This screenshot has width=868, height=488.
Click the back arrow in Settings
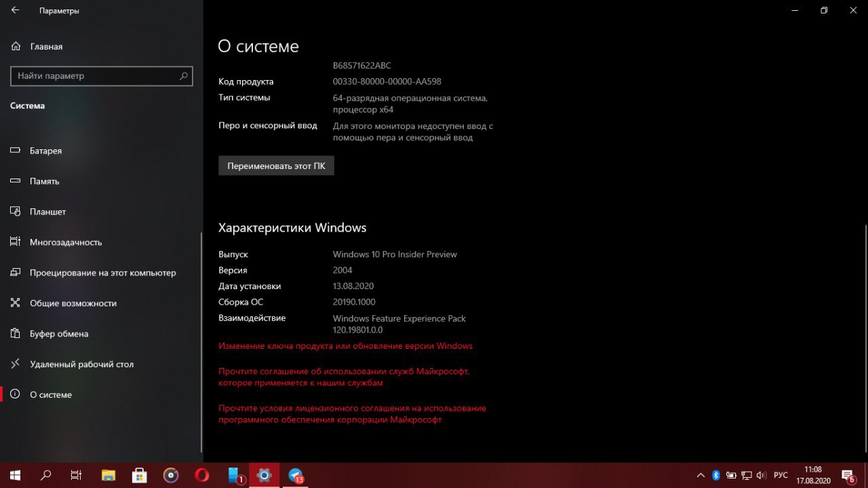tap(15, 11)
